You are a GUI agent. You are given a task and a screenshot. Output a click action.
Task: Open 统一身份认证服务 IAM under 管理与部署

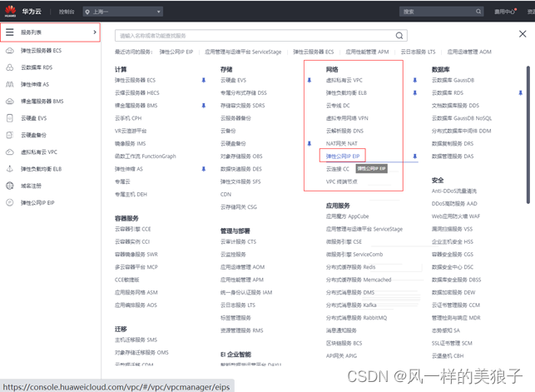246,292
